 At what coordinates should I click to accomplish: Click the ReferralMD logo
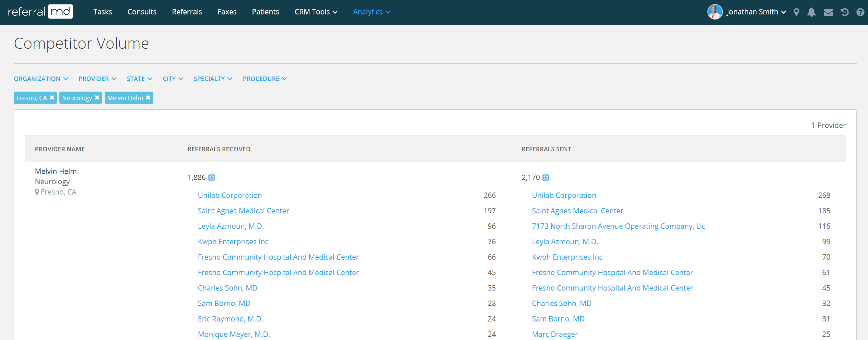tap(40, 12)
